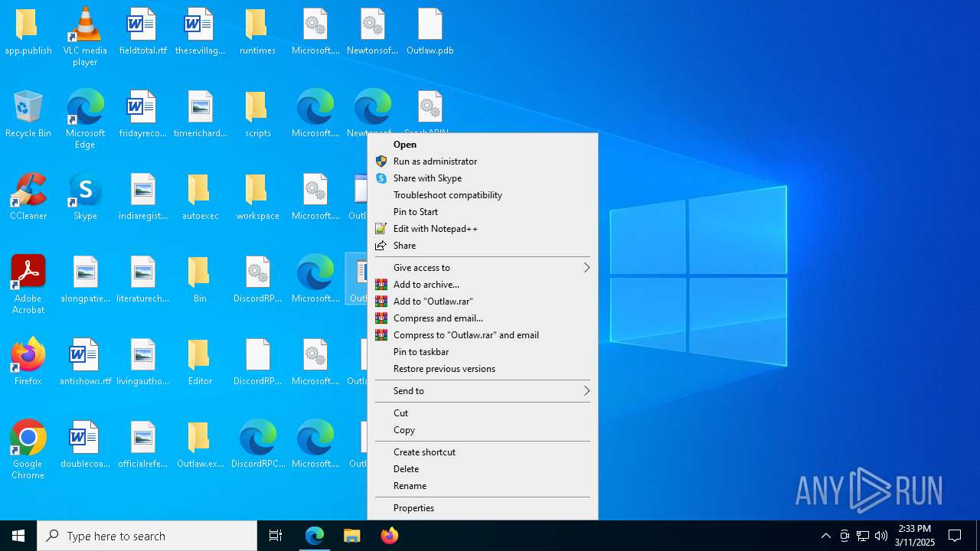Choose Create shortcut

click(x=482, y=452)
